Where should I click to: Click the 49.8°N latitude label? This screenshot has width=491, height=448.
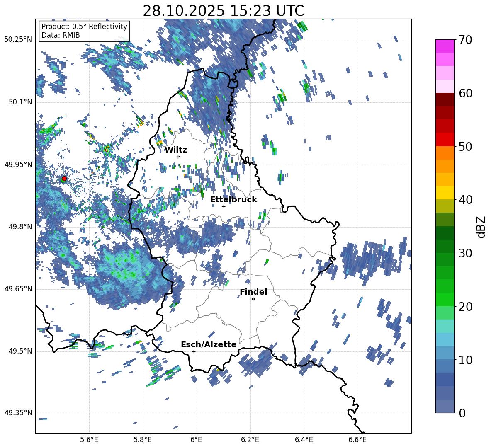(21, 227)
